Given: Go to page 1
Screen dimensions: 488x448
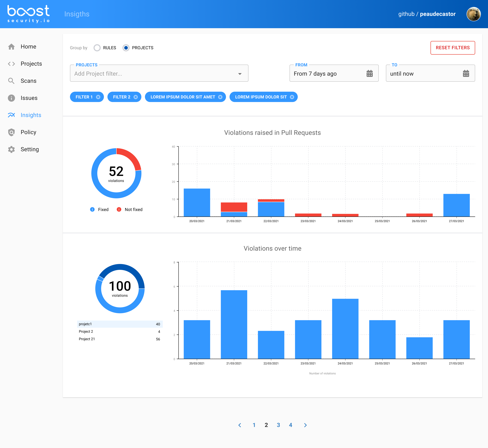Looking at the screenshot, I should coord(254,425).
